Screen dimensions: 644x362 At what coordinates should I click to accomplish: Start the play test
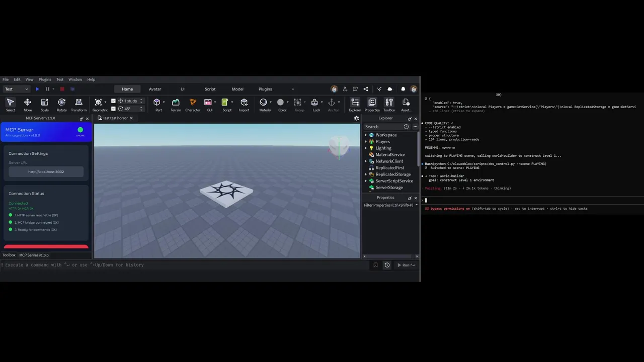[37, 89]
